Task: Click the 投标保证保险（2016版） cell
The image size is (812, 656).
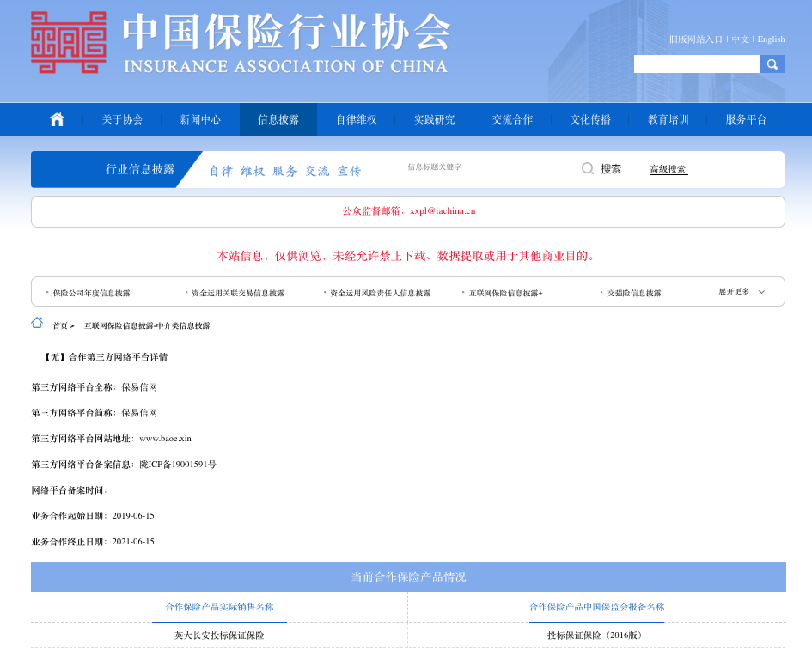Action: 596,635
